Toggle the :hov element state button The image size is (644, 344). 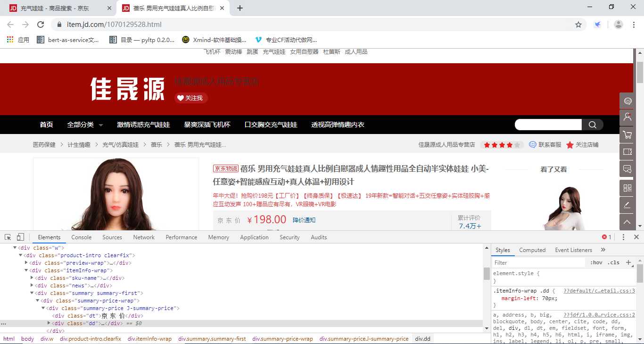click(596, 263)
